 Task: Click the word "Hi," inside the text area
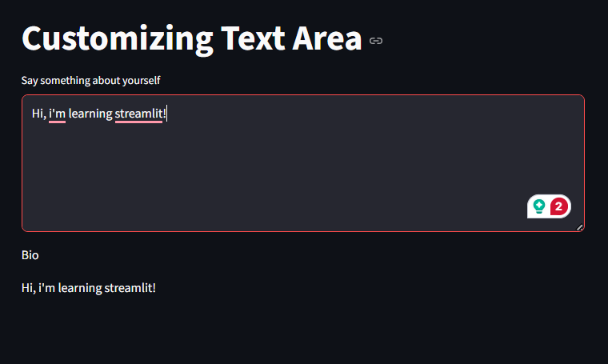[x=38, y=114]
